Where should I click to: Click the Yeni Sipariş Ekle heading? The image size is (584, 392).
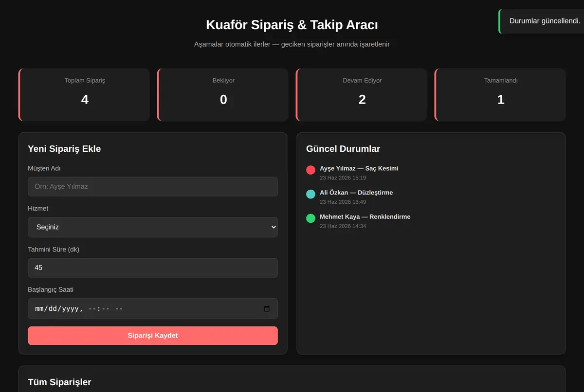pos(64,149)
